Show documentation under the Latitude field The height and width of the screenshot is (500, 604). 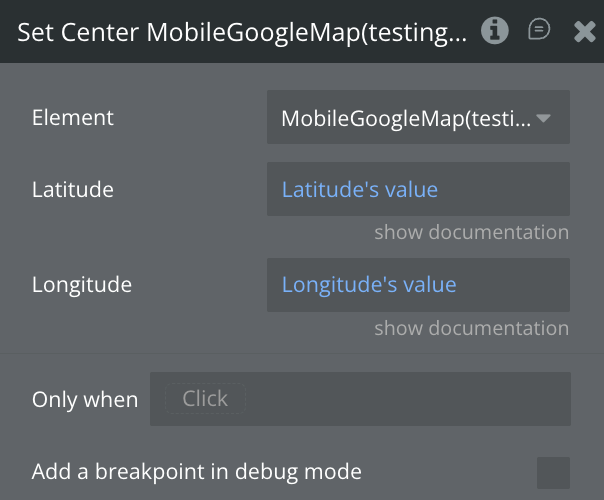point(471,232)
